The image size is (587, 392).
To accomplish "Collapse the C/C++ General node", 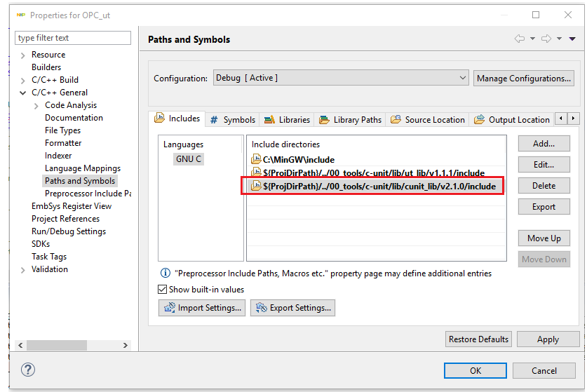I will pos(23,93).
